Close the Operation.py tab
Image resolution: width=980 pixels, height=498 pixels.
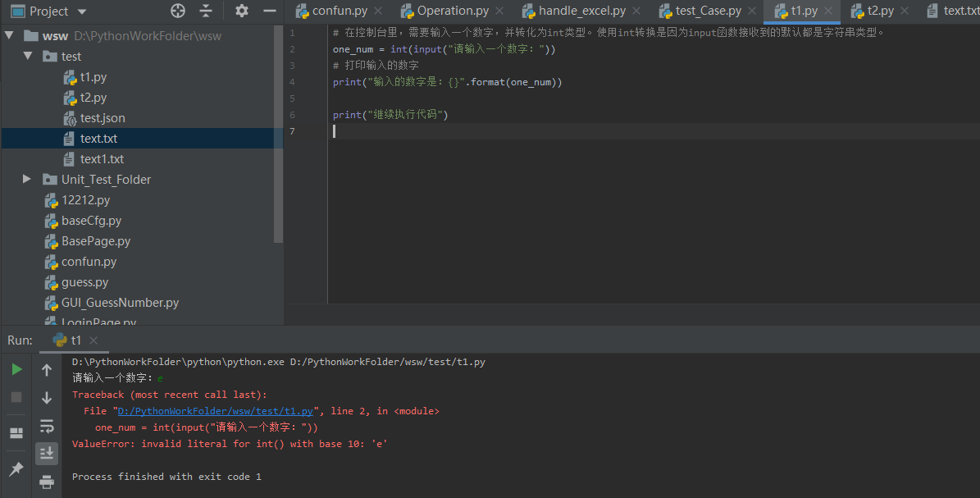(499, 11)
